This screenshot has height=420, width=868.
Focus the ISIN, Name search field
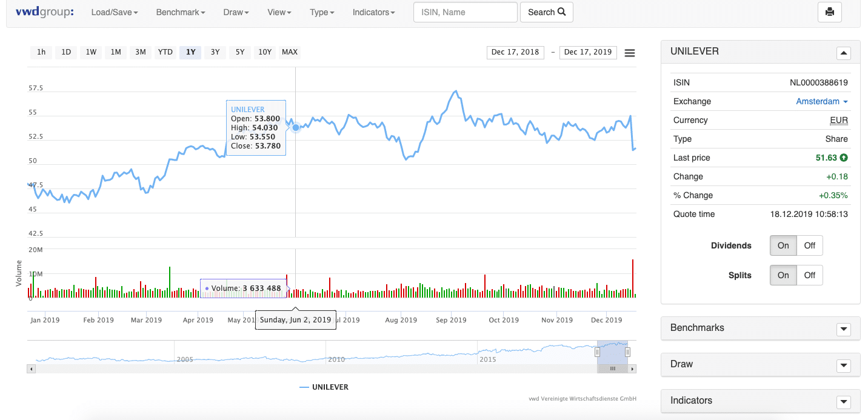pos(466,12)
